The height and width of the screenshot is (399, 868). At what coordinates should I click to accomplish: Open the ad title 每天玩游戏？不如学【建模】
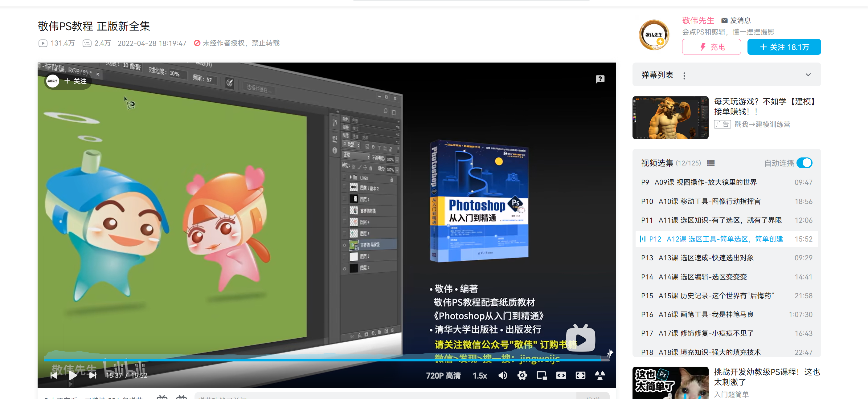pos(764,106)
